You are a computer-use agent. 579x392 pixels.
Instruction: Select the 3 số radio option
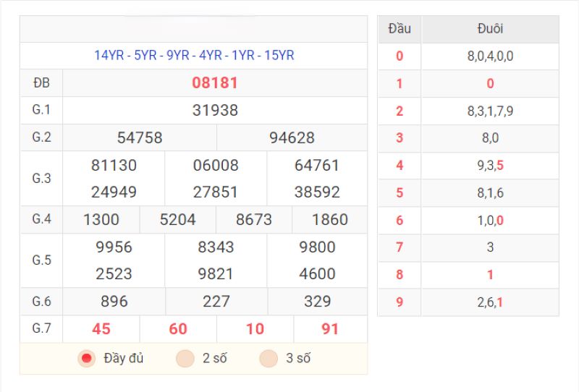pos(269,358)
